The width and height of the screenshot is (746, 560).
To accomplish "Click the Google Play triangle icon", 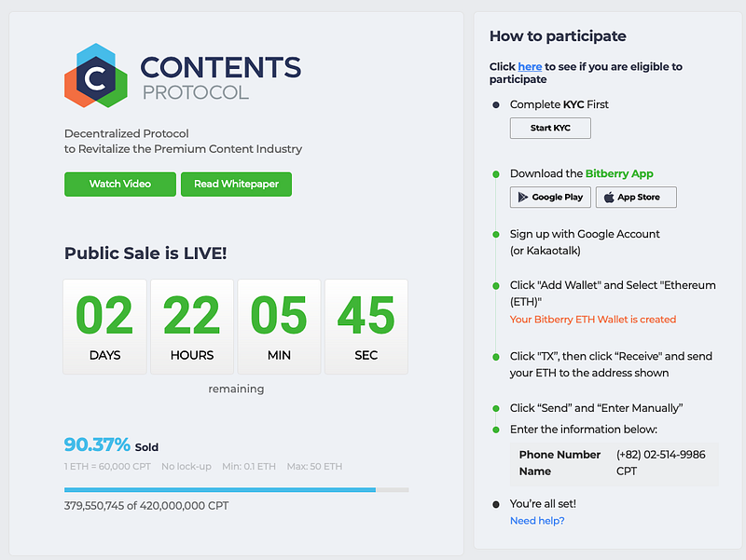I will [523, 198].
